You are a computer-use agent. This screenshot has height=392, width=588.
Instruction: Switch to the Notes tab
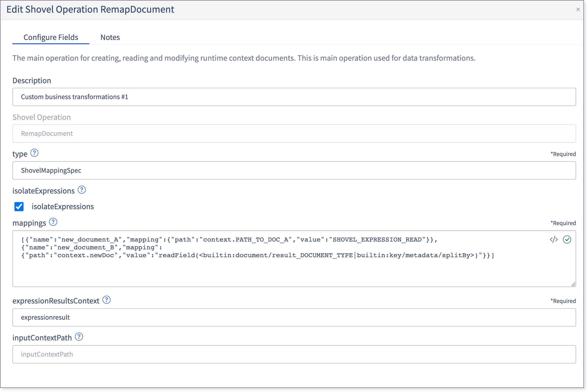click(x=110, y=37)
